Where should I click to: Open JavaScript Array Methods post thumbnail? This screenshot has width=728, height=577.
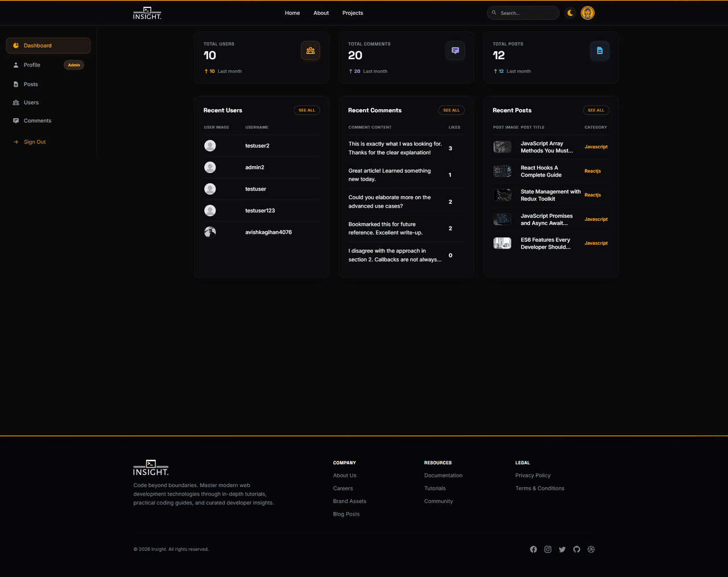click(x=502, y=147)
